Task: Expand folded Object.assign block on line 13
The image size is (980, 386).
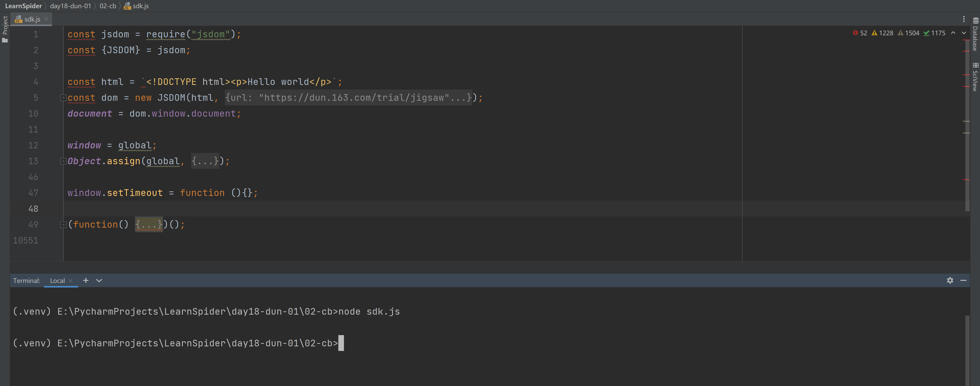Action: tap(63, 161)
